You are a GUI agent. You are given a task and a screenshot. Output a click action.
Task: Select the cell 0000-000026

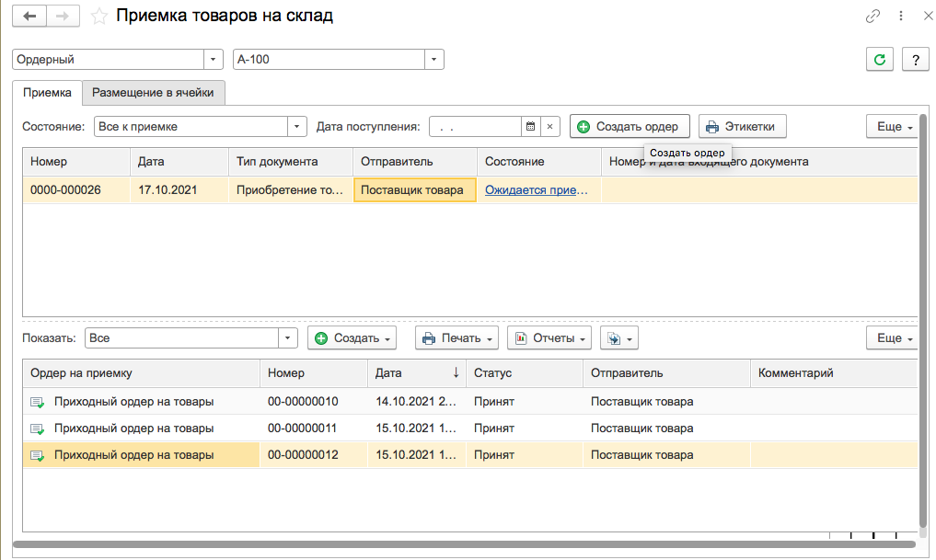(x=76, y=190)
